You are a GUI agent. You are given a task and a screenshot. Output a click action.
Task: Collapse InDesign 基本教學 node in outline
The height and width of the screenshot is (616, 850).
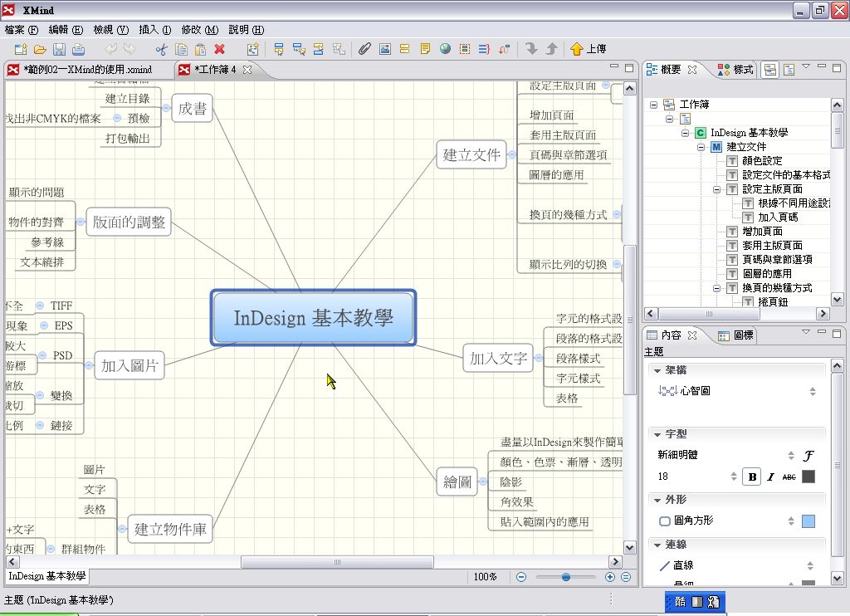(x=685, y=133)
